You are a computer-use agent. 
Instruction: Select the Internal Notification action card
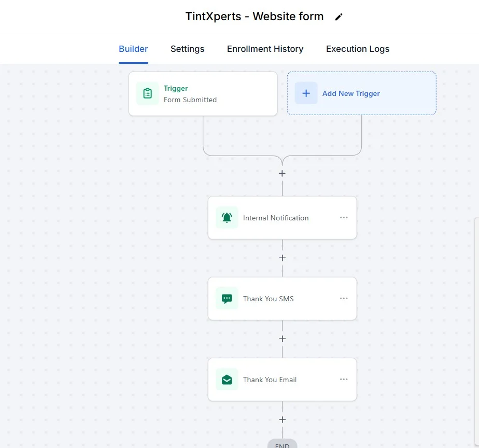(x=282, y=218)
